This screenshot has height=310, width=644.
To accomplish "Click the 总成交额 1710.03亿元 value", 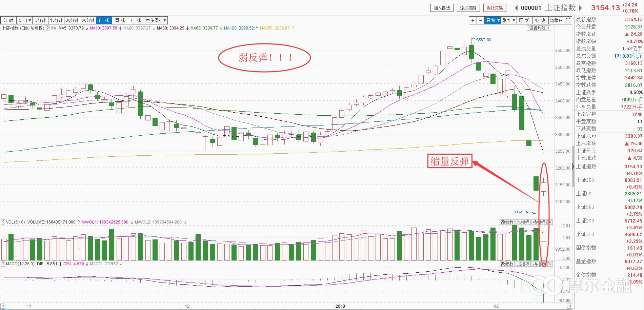I will [x=628, y=56].
